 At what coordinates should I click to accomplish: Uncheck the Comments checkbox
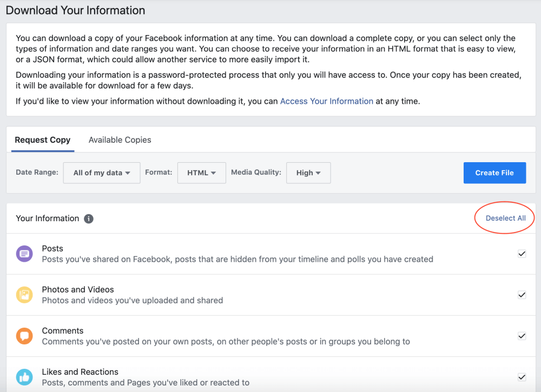[522, 336]
